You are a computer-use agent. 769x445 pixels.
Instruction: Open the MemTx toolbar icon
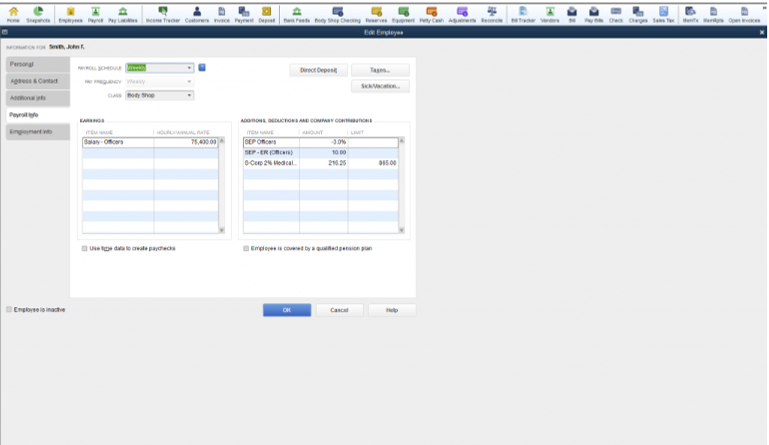click(x=691, y=14)
